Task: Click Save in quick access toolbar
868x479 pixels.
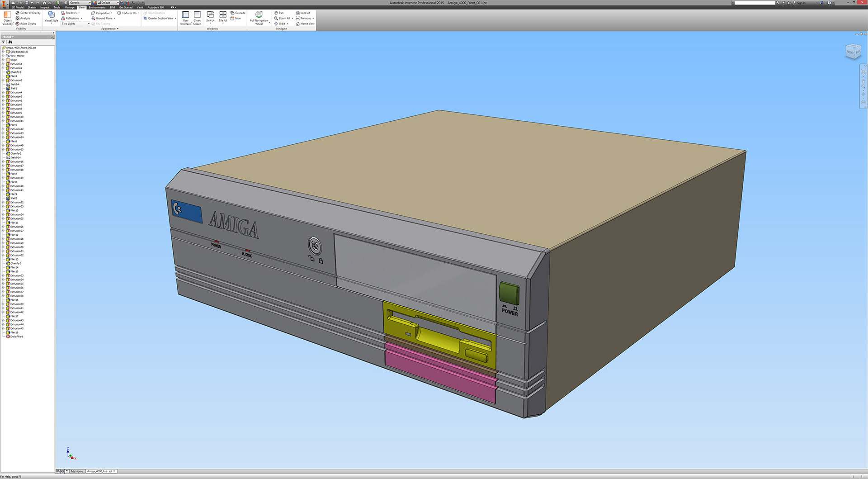Action: pos(26,3)
